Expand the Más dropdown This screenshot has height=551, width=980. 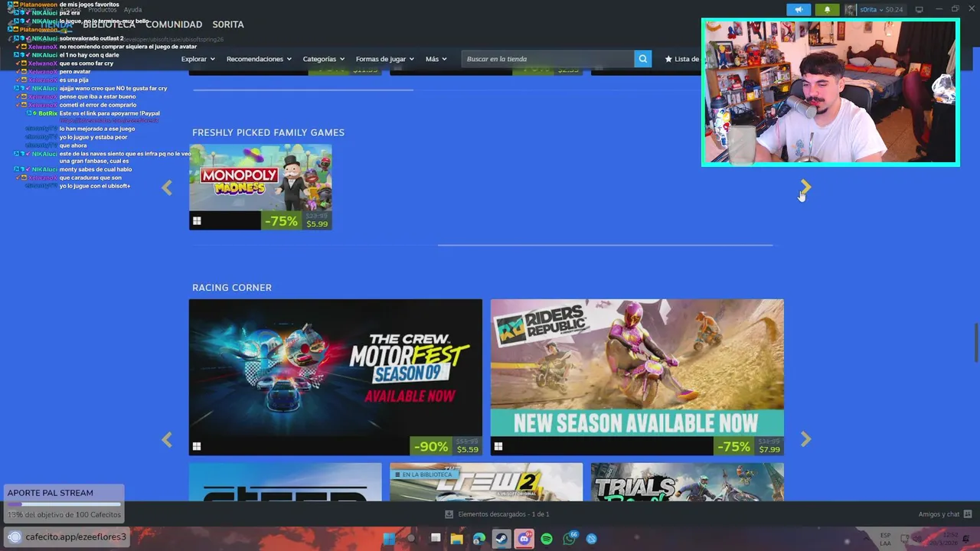[x=436, y=59]
